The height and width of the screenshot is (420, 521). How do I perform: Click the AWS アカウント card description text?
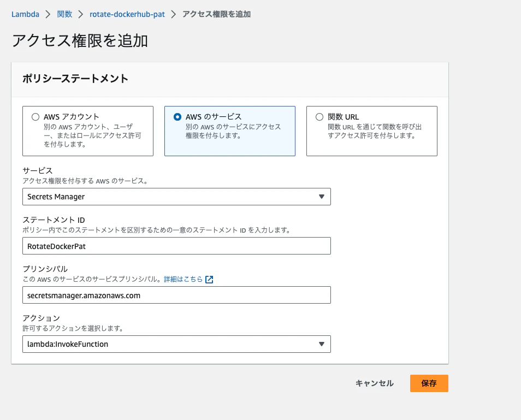pos(92,135)
